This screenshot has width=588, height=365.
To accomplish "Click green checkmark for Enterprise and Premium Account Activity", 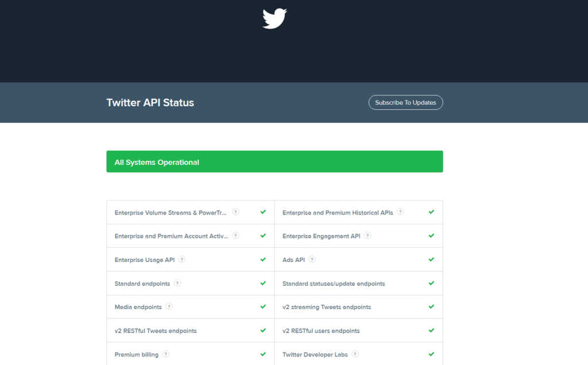I will [263, 236].
